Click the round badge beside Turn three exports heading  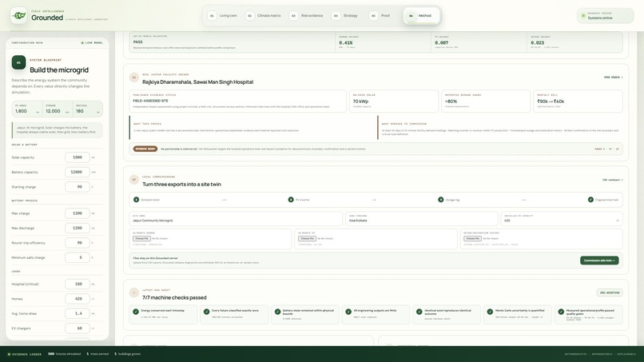[x=134, y=180]
